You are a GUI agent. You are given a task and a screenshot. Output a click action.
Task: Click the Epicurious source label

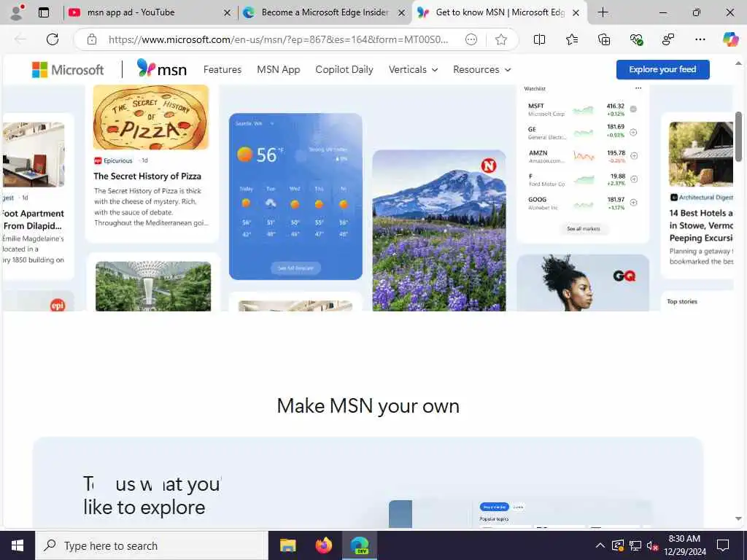click(x=113, y=160)
